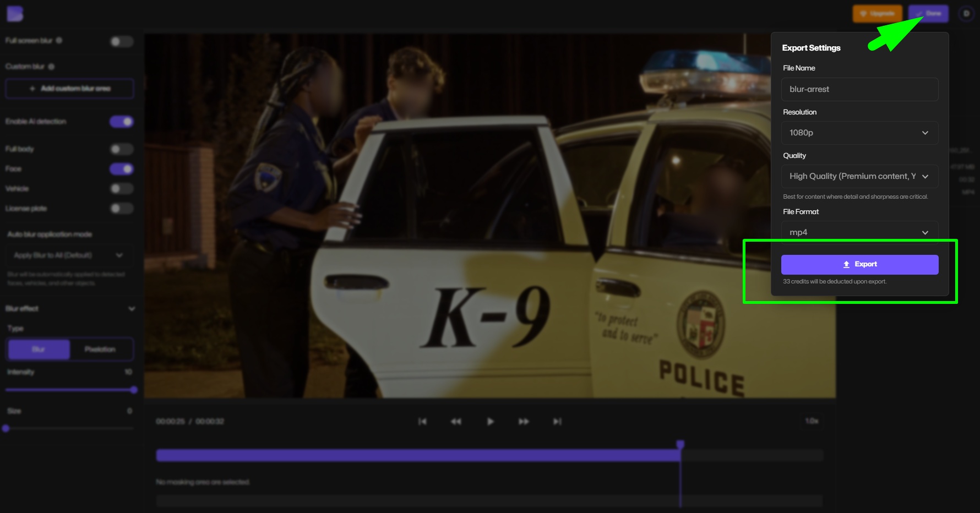
Task: Open the app logo in top-left corner
Action: click(x=15, y=13)
